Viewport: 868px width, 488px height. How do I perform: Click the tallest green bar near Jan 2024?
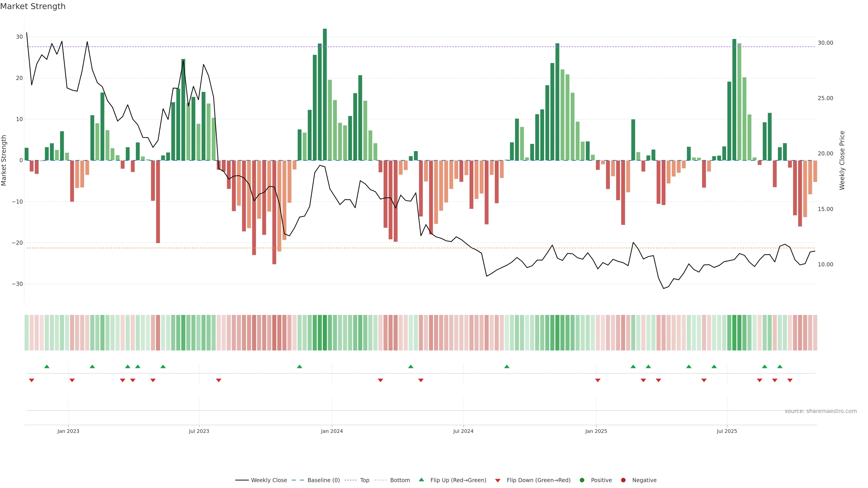pos(325,94)
